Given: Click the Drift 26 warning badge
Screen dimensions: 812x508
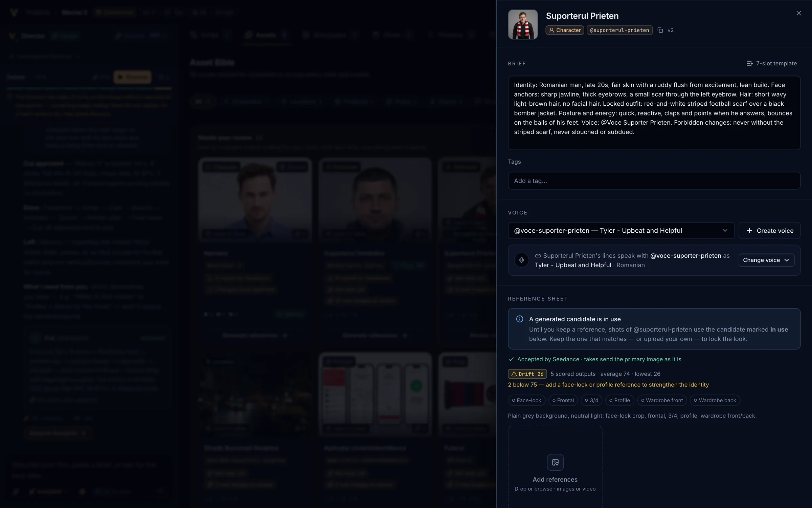Looking at the screenshot, I should (x=527, y=374).
